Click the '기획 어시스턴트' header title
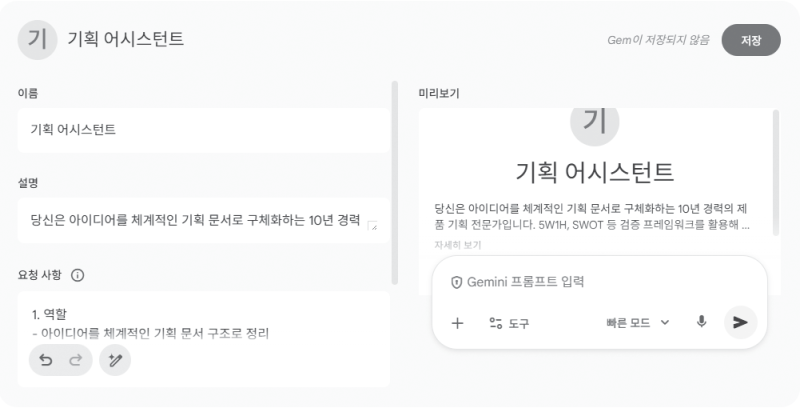The width and height of the screenshot is (800, 408). [x=126, y=39]
